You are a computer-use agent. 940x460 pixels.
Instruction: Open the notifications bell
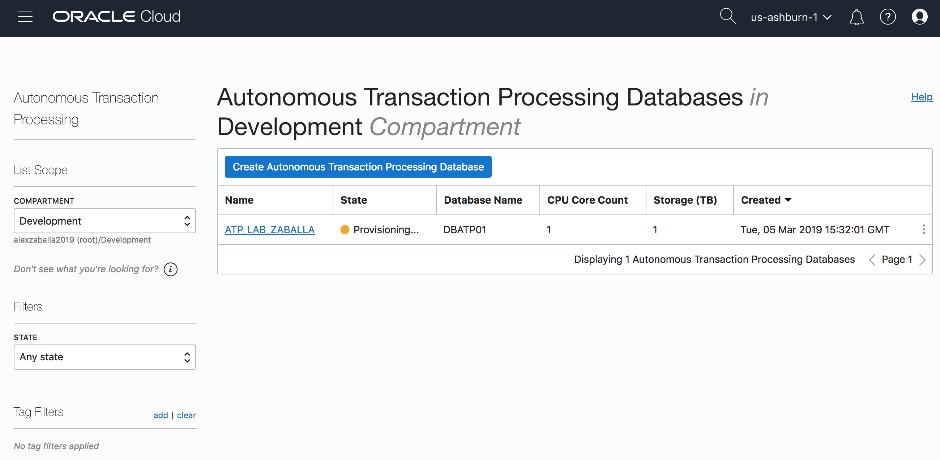click(856, 17)
